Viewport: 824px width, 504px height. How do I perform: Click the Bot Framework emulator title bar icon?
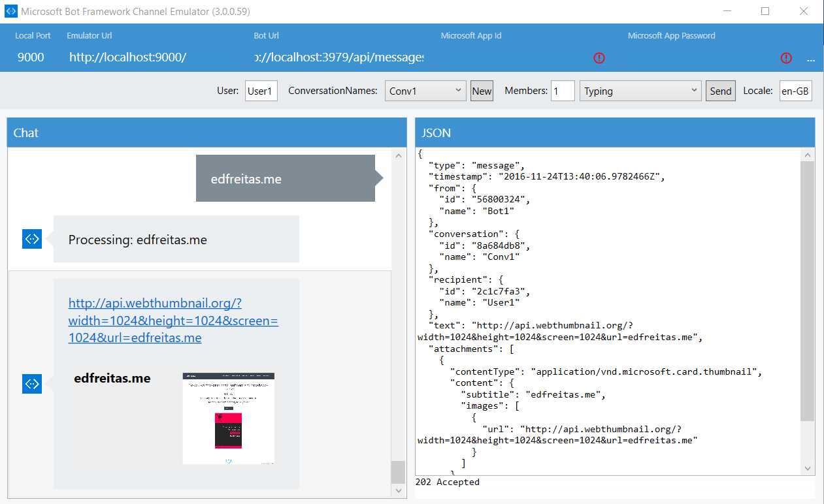pyautogui.click(x=10, y=11)
